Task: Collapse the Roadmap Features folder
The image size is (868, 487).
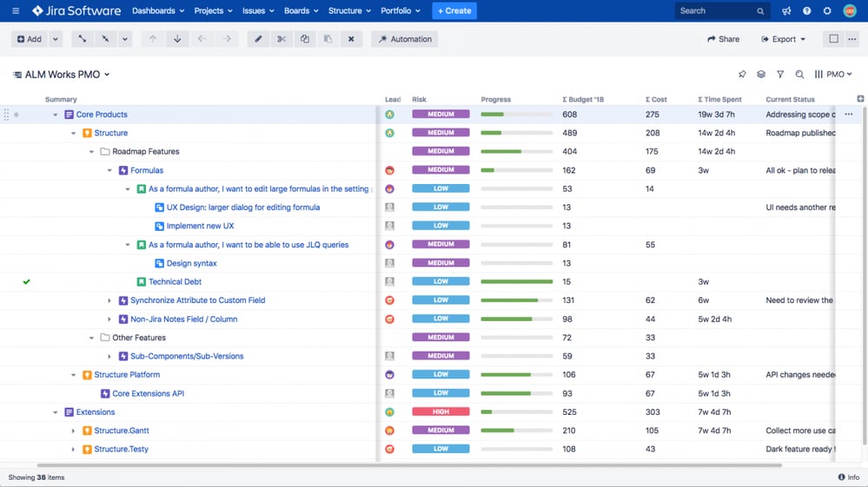Action: click(91, 151)
